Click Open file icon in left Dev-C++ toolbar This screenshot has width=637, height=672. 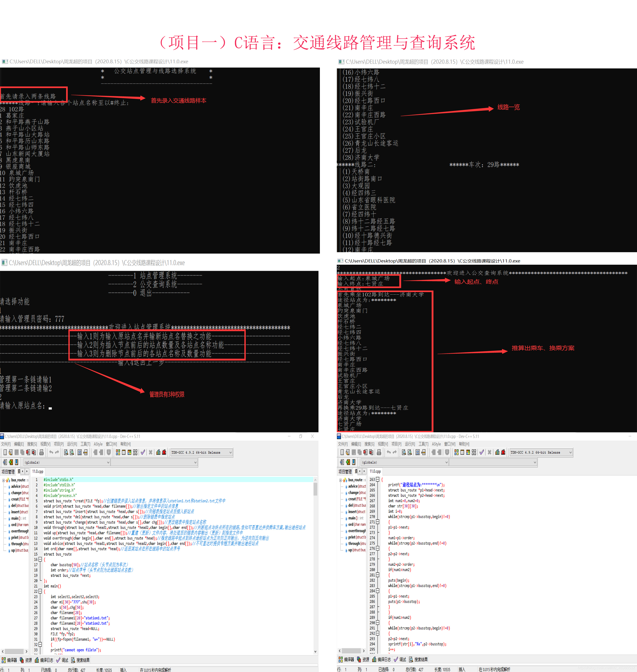coord(11,452)
